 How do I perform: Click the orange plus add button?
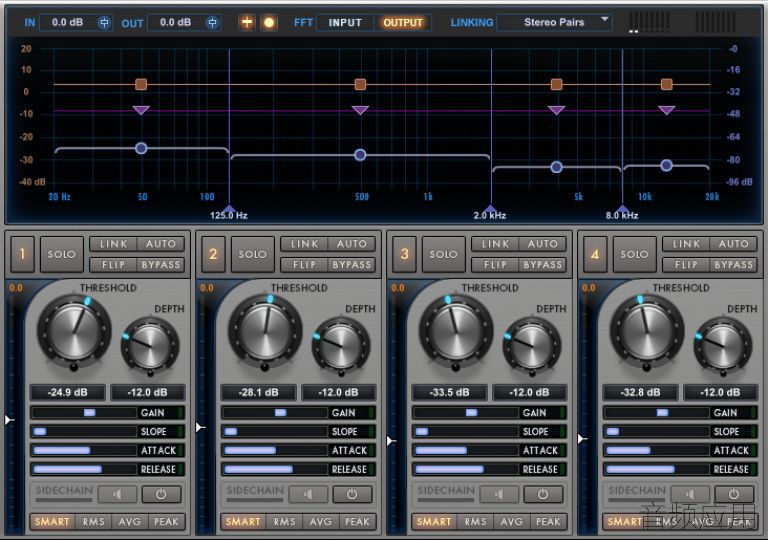(247, 22)
